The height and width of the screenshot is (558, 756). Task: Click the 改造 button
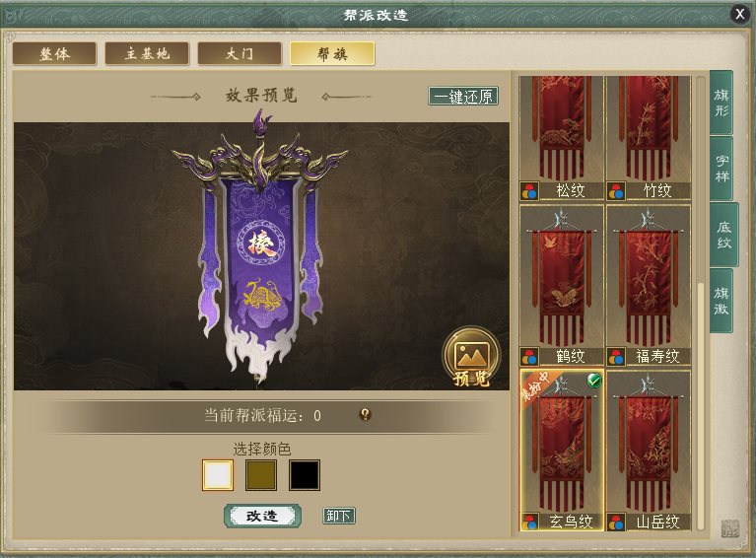[x=263, y=516]
